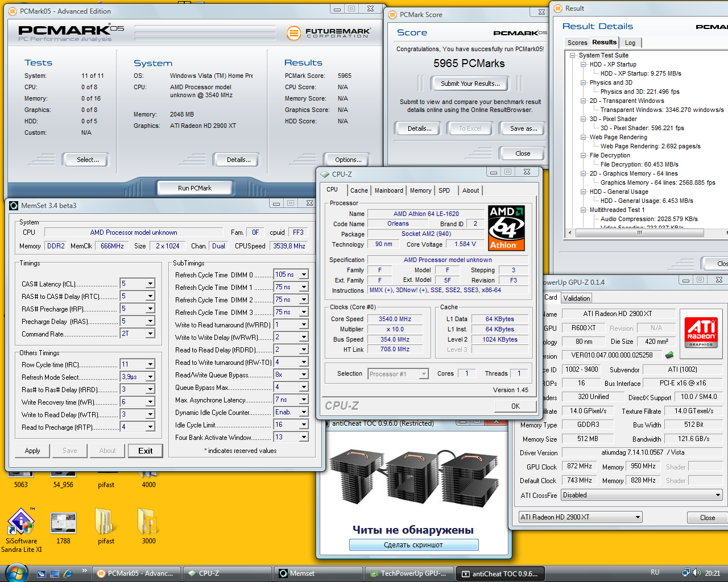Click the Close button in GPU-Z

click(x=708, y=517)
